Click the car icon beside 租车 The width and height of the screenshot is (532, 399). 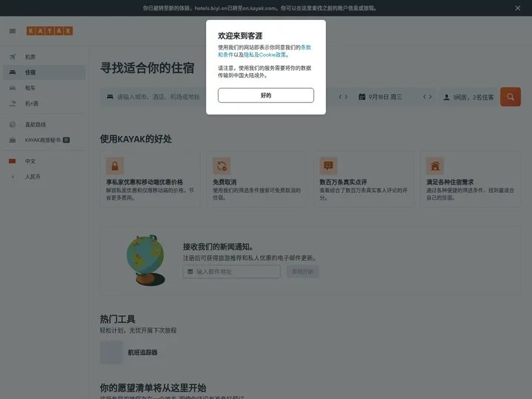[x=13, y=88]
